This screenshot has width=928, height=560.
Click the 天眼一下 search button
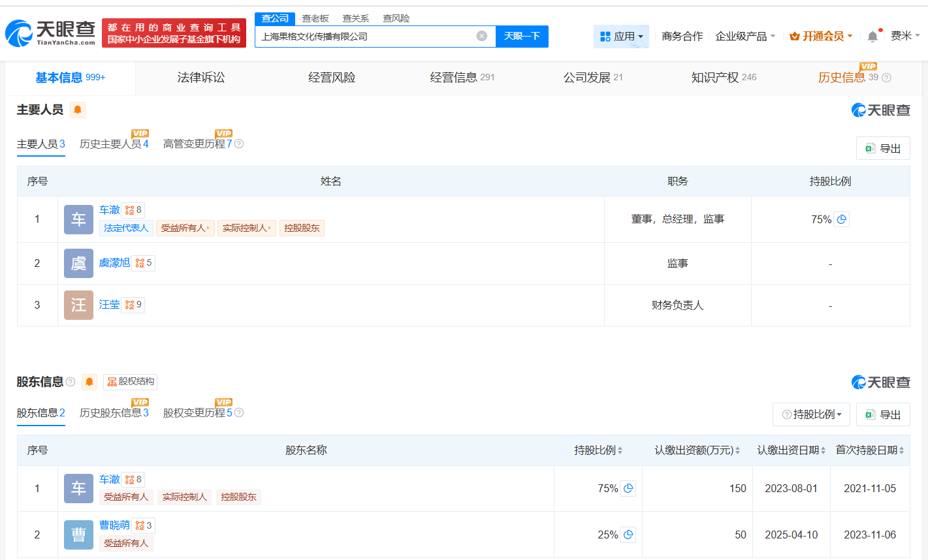click(522, 37)
